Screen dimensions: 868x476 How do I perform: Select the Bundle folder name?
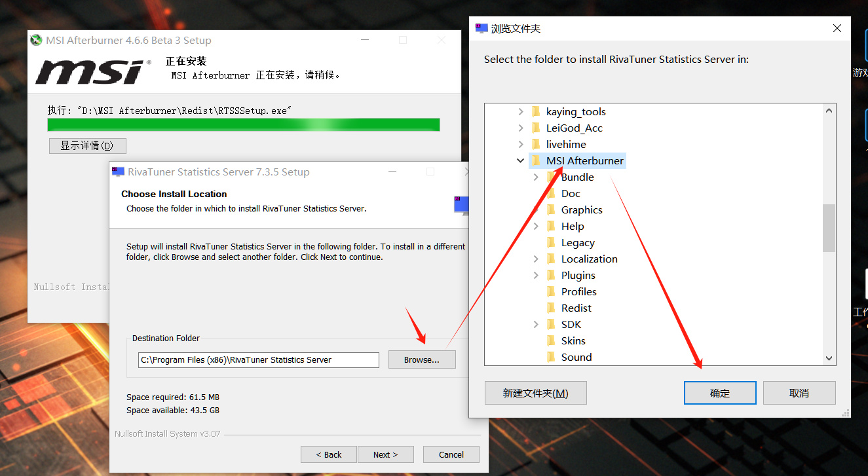click(578, 177)
